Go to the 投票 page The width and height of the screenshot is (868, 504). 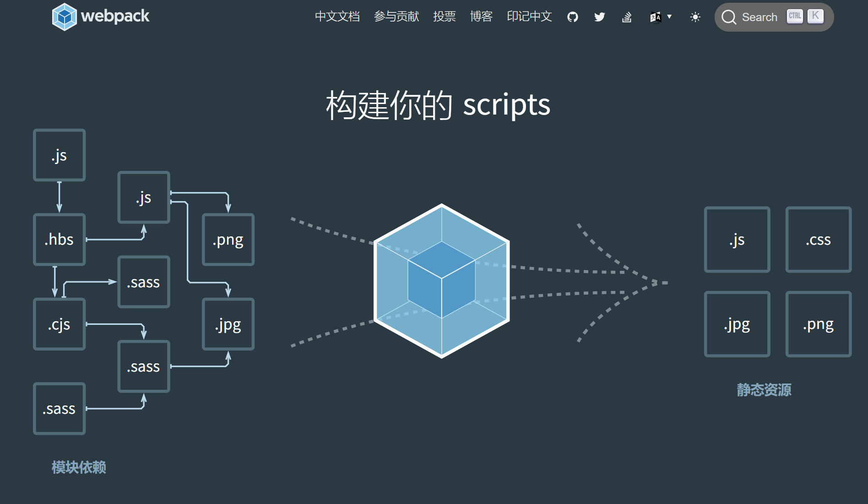pos(444,16)
